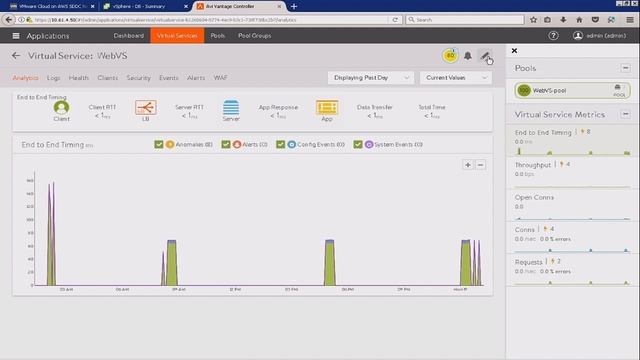Collapse the Virtual Service Metrics section
The width and height of the screenshot is (640, 360).
click(x=625, y=114)
